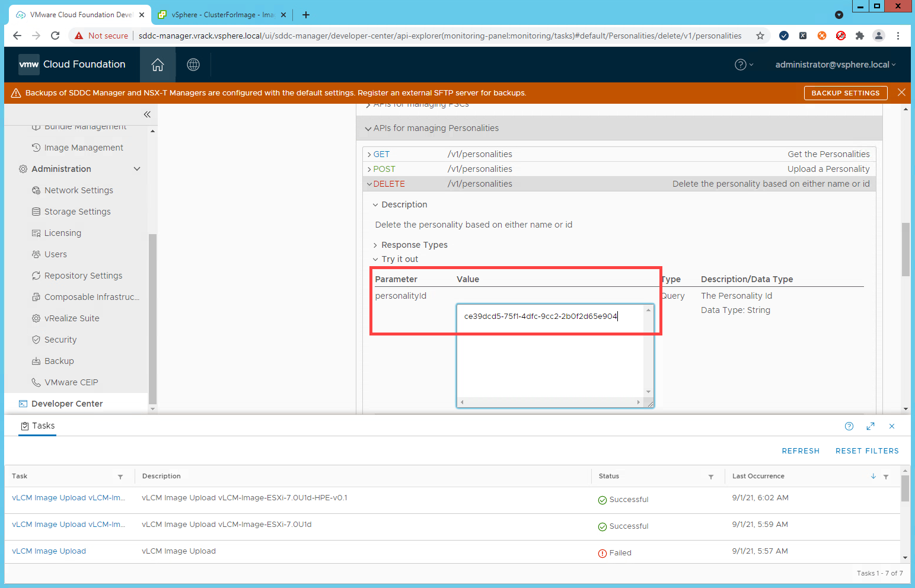Open the help question mark menu
The width and height of the screenshot is (915, 588).
point(744,65)
